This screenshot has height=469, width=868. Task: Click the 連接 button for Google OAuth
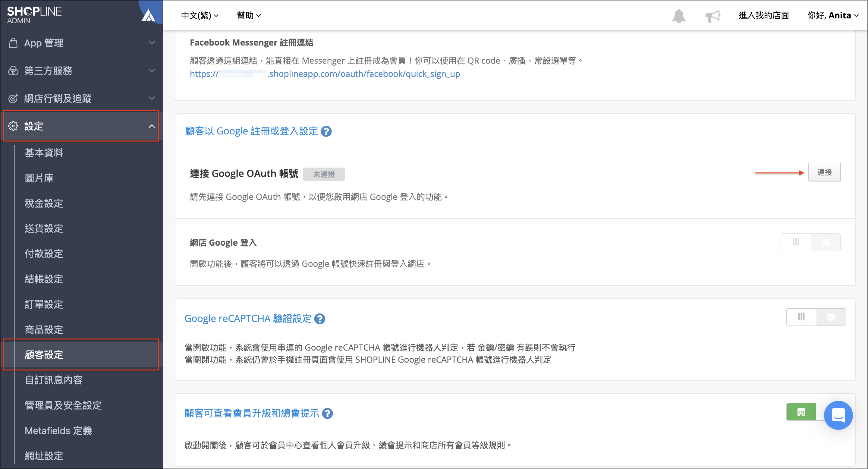click(x=824, y=172)
